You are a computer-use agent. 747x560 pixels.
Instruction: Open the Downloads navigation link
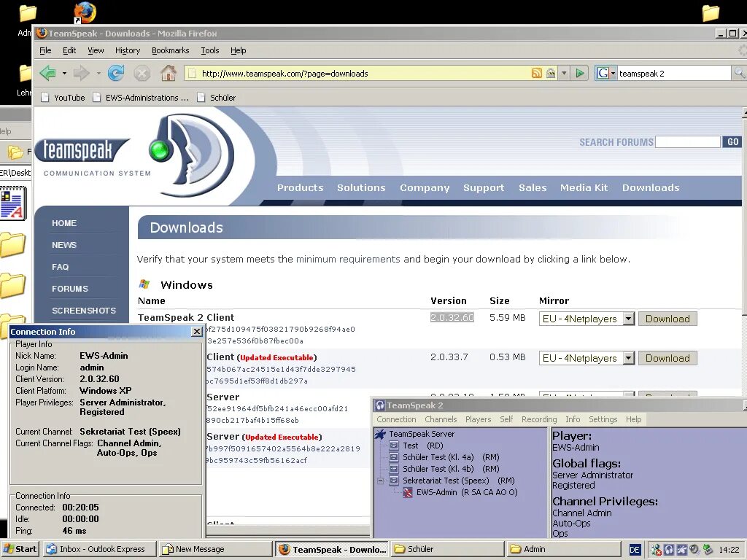click(x=651, y=187)
